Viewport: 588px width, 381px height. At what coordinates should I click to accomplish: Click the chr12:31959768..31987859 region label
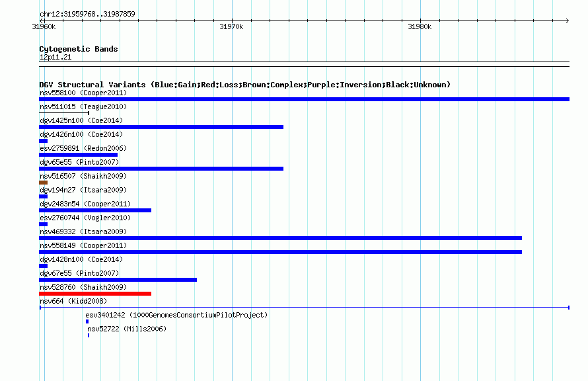pos(87,14)
